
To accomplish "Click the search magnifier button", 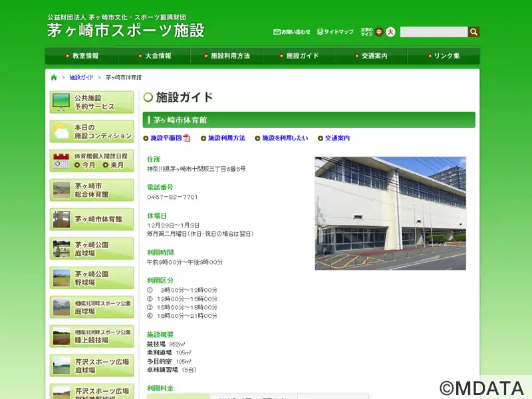I will click(x=473, y=32).
